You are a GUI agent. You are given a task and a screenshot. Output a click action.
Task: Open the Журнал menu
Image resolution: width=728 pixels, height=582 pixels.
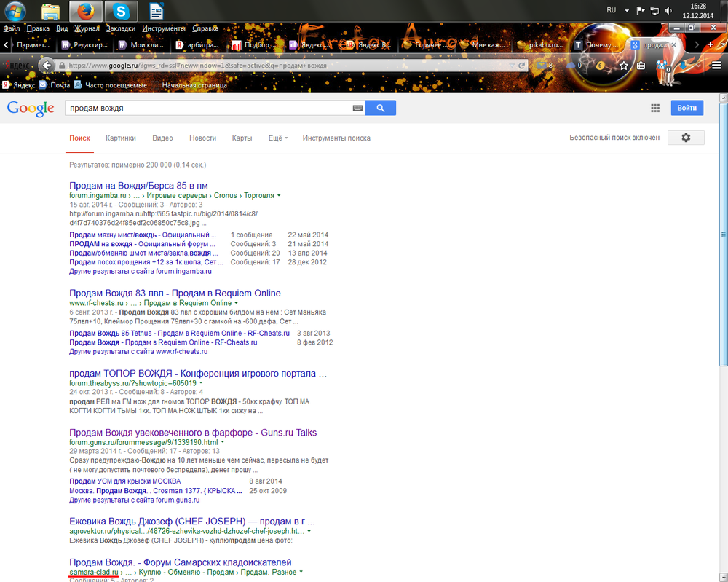[87, 28]
